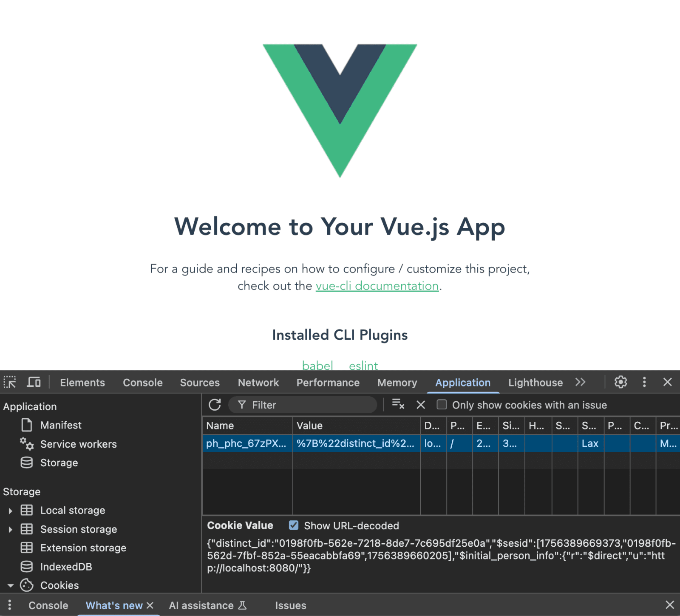Expand the Local storage tree node

coord(10,511)
